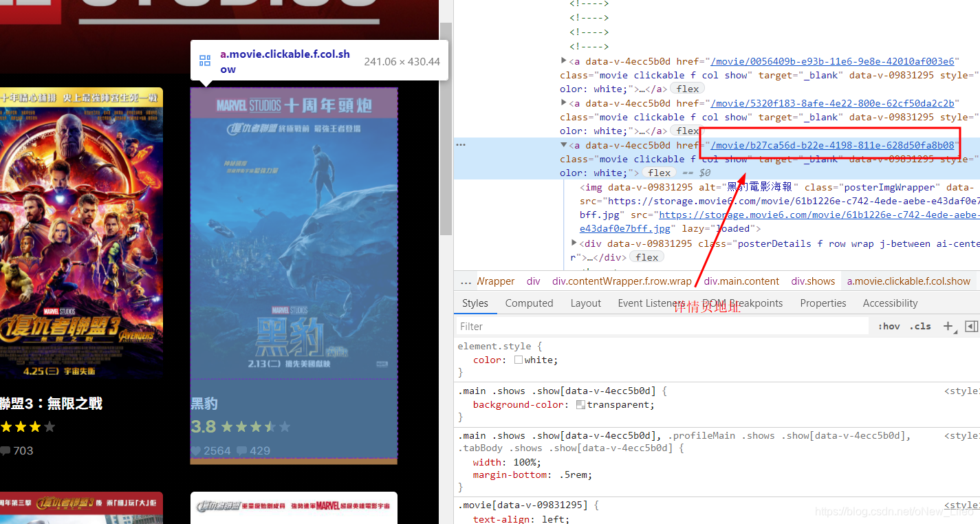
Task: Open style source link for .main .shows .show rule
Action: pyautogui.click(x=961, y=391)
